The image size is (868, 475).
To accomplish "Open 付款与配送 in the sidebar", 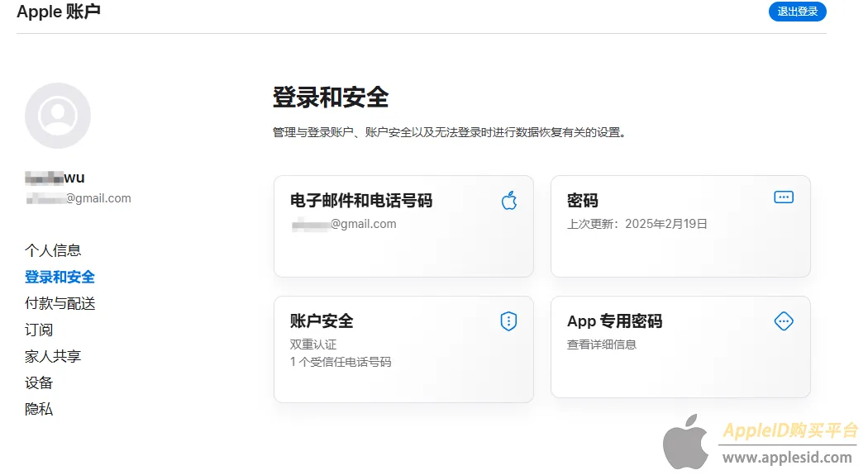I will [60, 303].
